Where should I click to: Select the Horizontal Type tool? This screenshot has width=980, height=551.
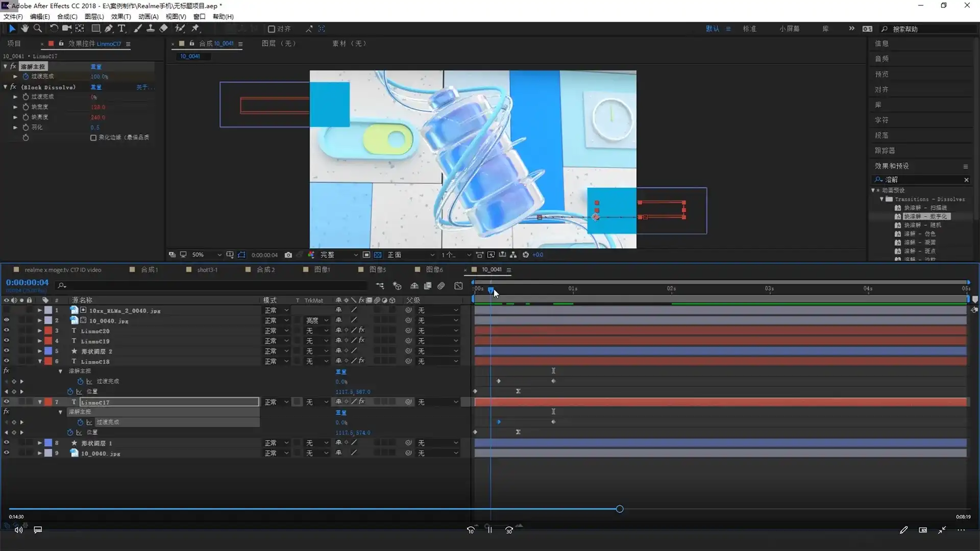(121, 29)
